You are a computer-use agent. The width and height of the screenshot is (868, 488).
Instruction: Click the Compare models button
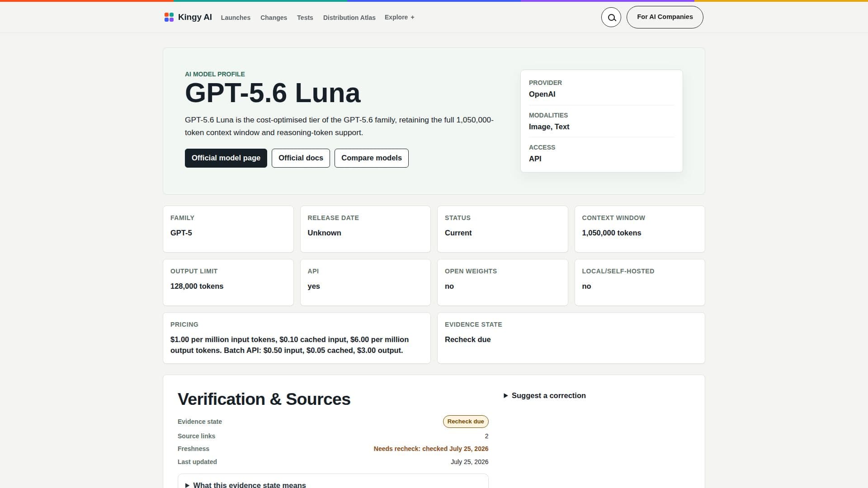(x=371, y=158)
